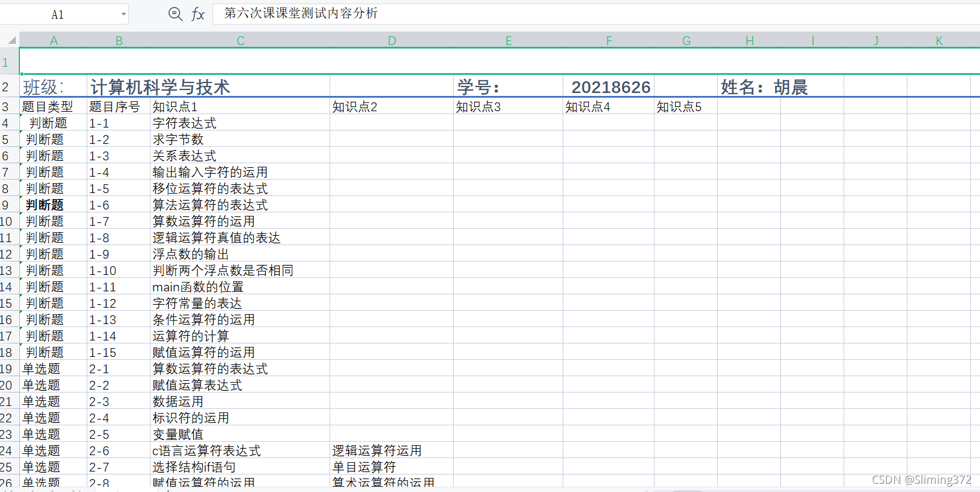Viewport: 980px width, 492px height.
Task: Click the cell '输出输入字符的运用'
Action: [x=240, y=172]
